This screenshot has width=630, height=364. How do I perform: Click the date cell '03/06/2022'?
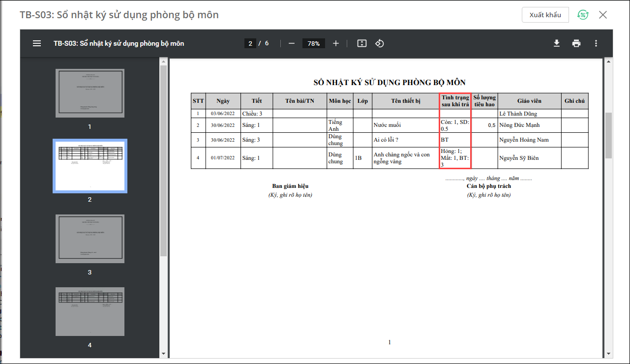coord(223,114)
